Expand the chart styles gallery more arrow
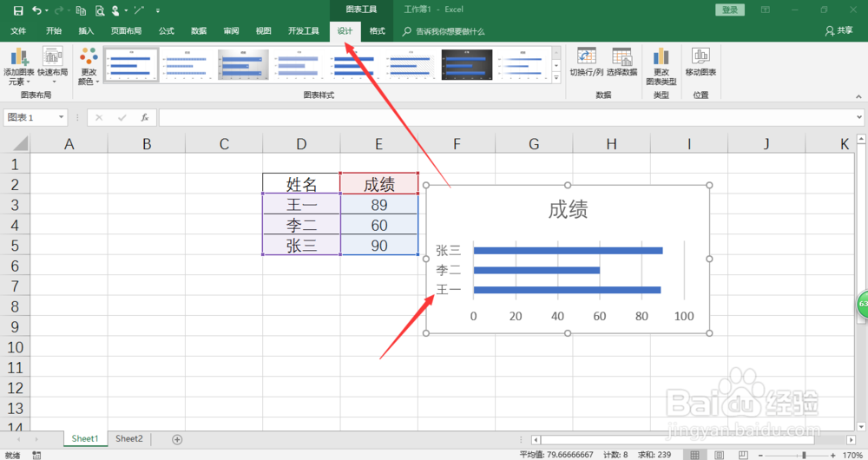The height and width of the screenshot is (460, 868). pos(556,78)
